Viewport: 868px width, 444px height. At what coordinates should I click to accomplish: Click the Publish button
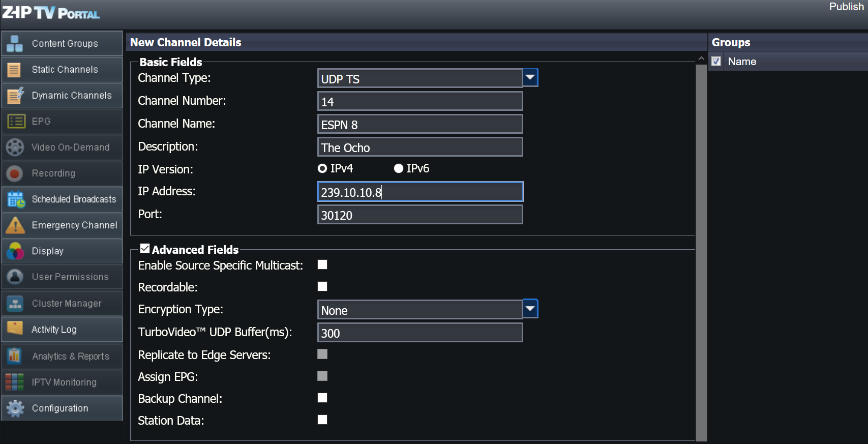pyautogui.click(x=846, y=7)
